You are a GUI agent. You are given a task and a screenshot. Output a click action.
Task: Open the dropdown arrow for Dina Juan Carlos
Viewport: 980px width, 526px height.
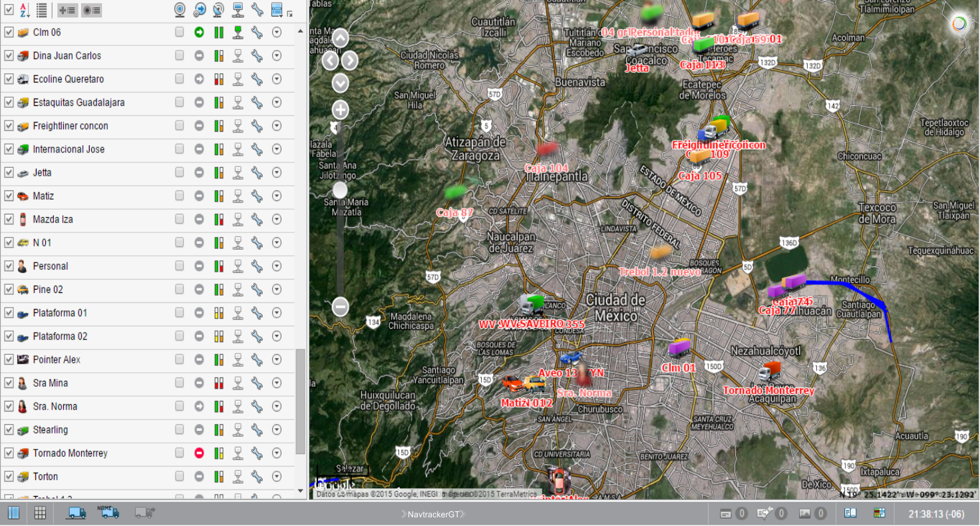(277, 56)
